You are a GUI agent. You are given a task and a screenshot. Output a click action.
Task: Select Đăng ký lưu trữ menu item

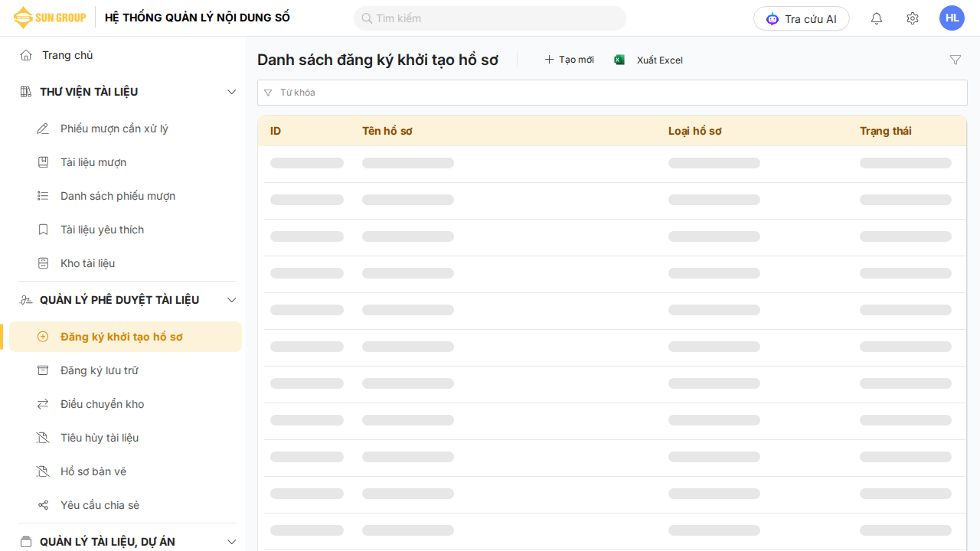100,370
